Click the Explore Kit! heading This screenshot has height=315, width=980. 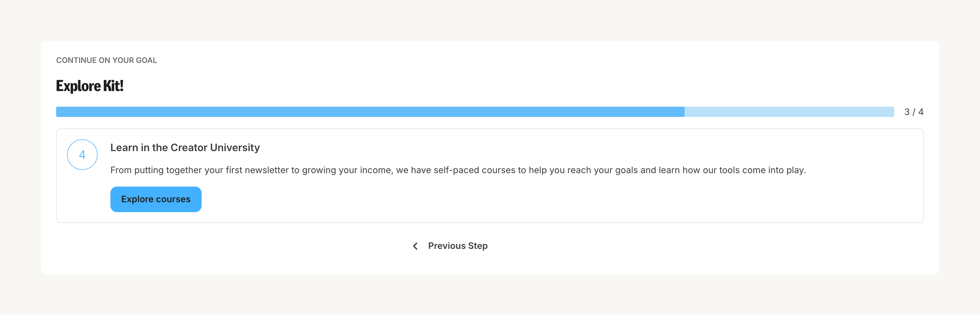pos(90,86)
